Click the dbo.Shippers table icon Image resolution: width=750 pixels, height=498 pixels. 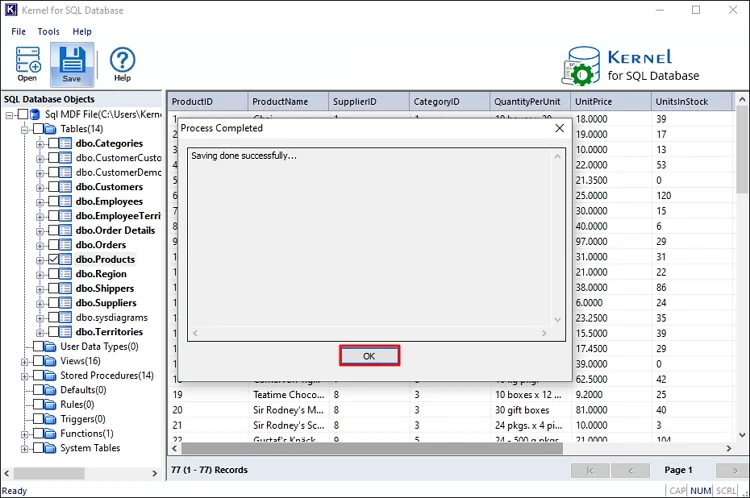tap(66, 288)
